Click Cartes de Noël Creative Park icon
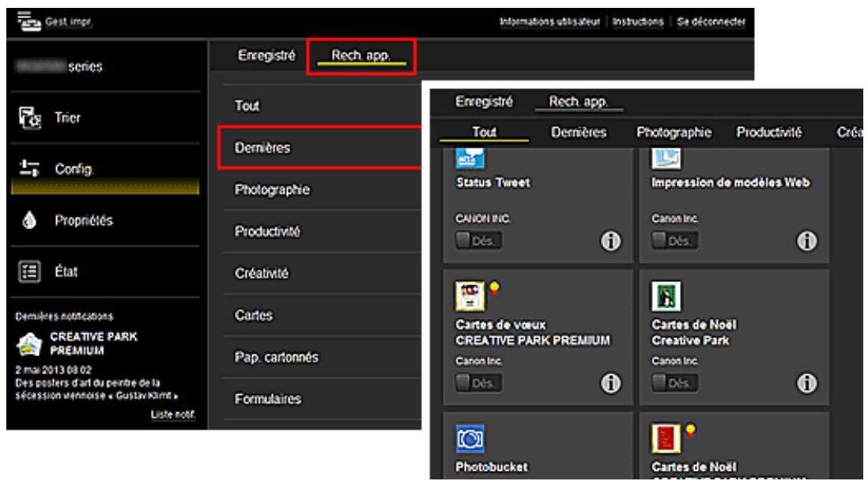 666,295
